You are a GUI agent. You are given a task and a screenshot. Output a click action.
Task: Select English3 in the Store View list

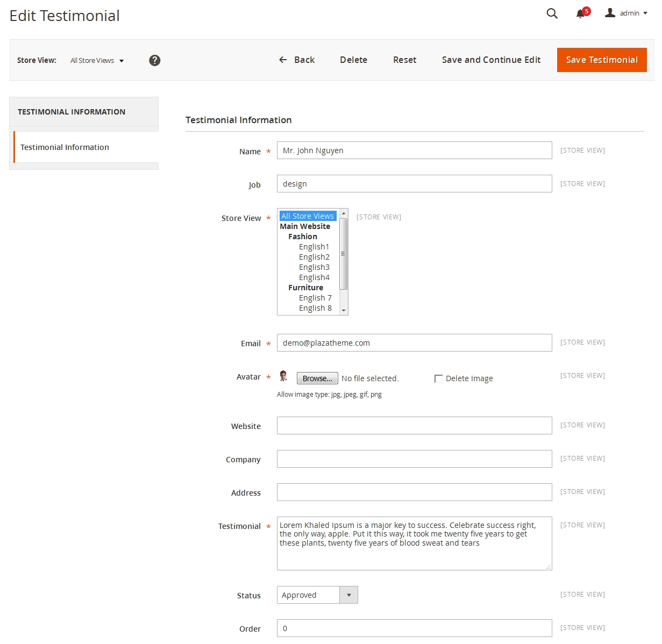[x=314, y=267]
